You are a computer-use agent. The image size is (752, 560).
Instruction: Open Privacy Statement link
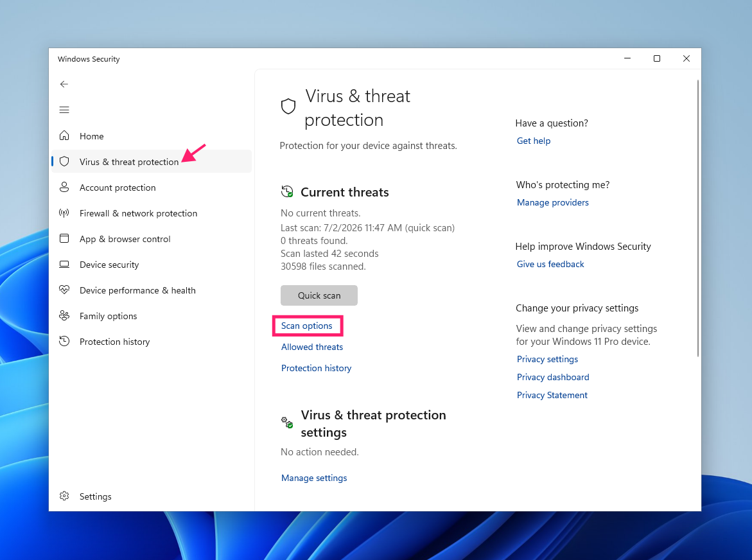[x=552, y=395]
